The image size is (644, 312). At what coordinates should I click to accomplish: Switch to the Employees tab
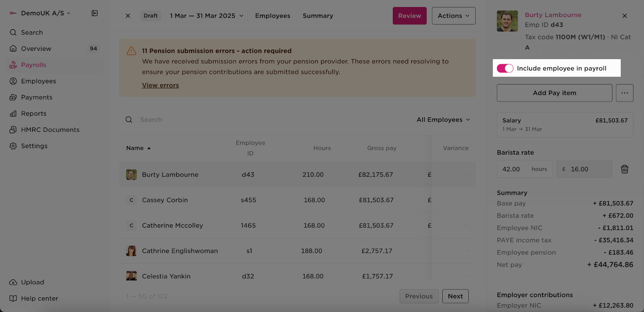[272, 16]
